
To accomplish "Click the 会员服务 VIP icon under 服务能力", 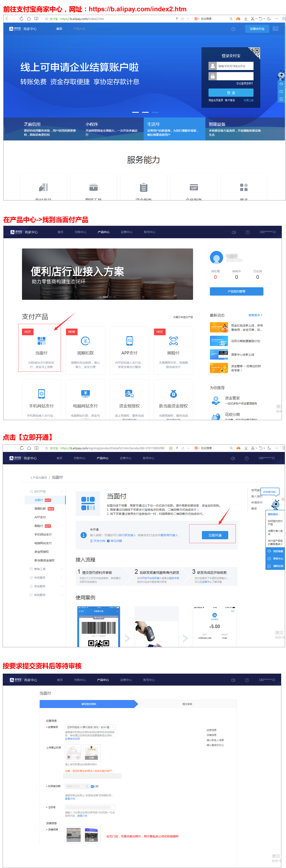I will pyautogui.click(x=194, y=188).
